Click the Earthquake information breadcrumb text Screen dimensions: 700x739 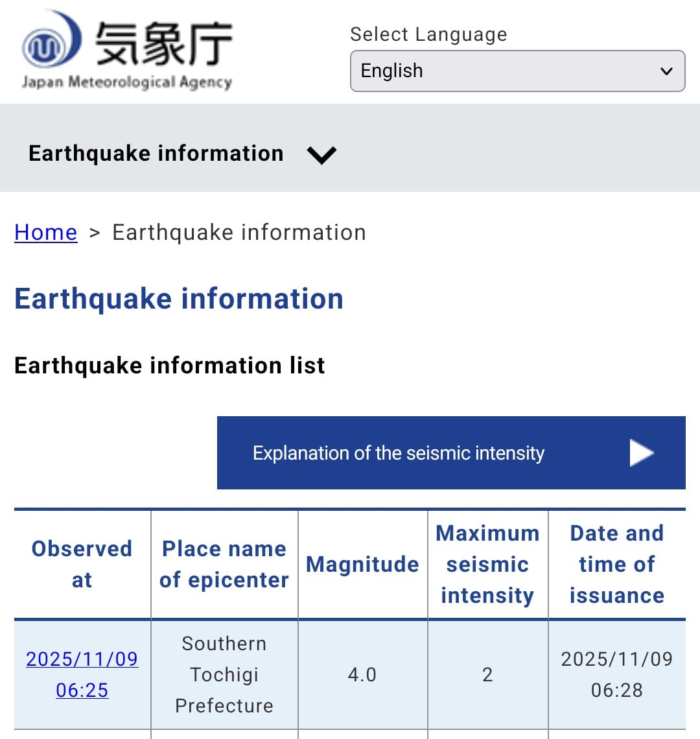(239, 232)
